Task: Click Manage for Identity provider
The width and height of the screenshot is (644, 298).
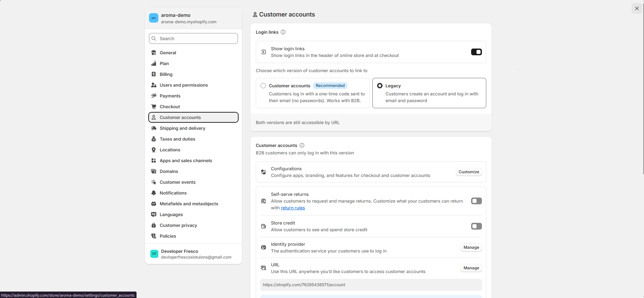Action: [x=471, y=247]
